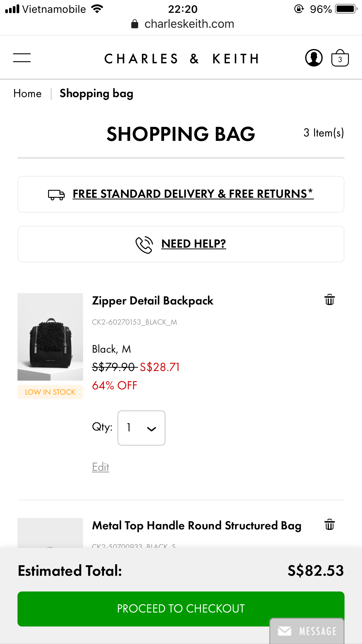Open Metal Top Handle Round Structured Bag

point(196,526)
